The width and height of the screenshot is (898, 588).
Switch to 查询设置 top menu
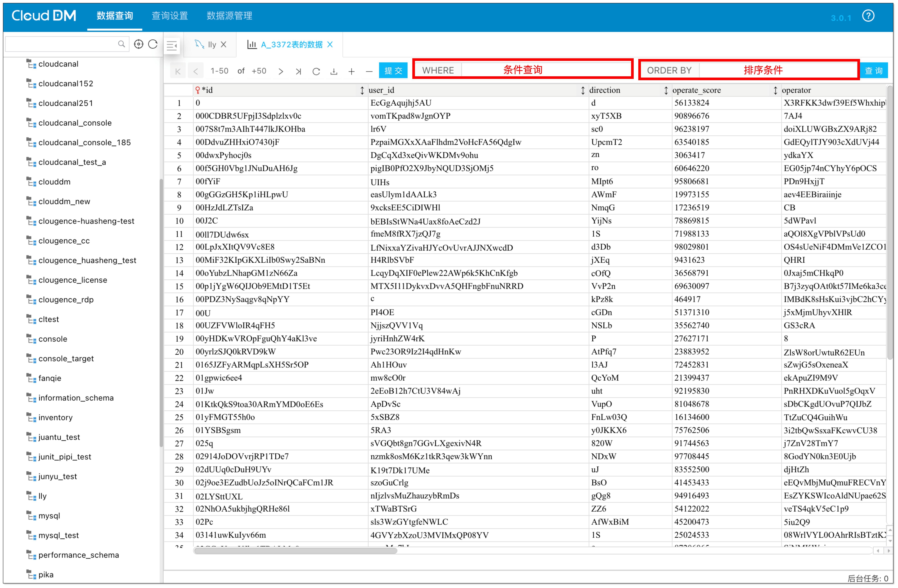(x=170, y=16)
